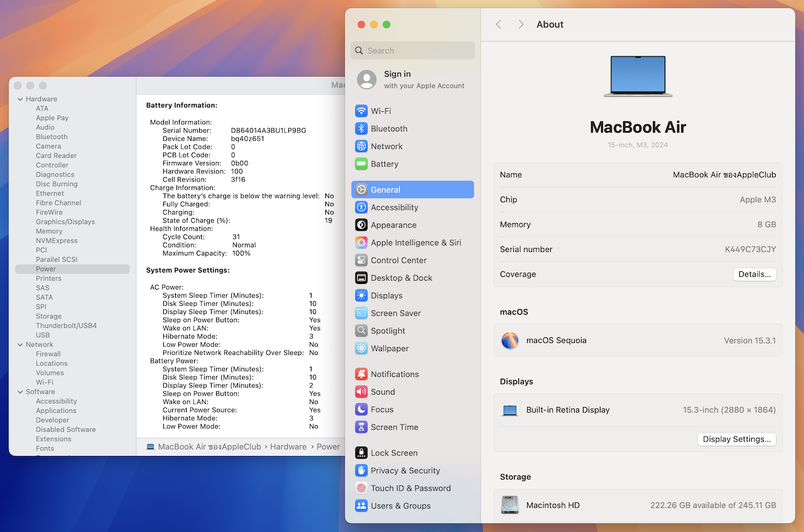The image size is (804, 532).
Task: Collapse the Hardware section in System Information
Action: [x=20, y=99]
